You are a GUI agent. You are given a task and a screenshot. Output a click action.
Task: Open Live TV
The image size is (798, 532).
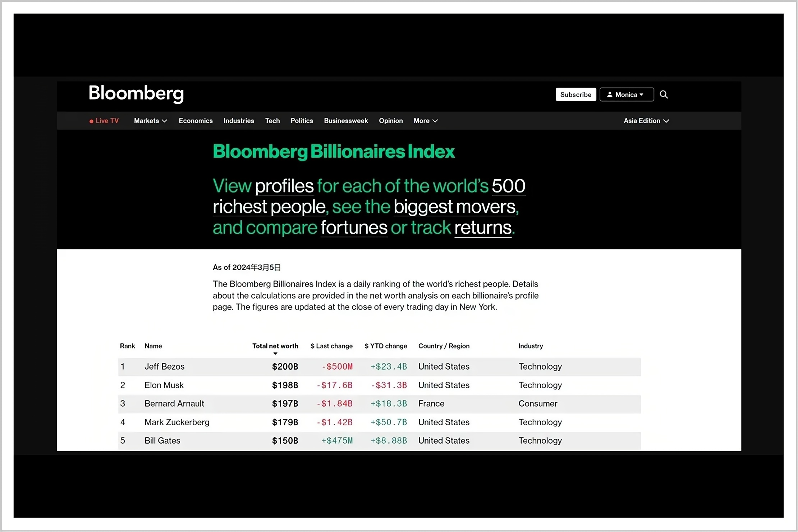(x=104, y=121)
